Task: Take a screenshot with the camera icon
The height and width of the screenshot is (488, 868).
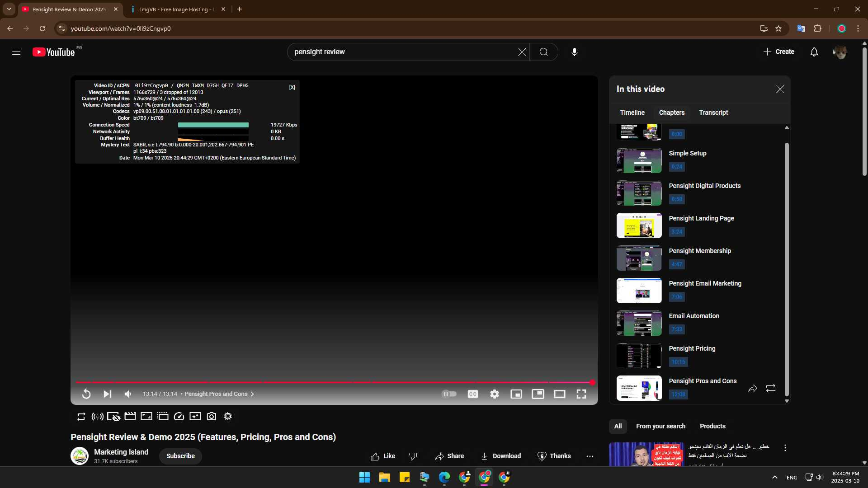Action: point(212,417)
